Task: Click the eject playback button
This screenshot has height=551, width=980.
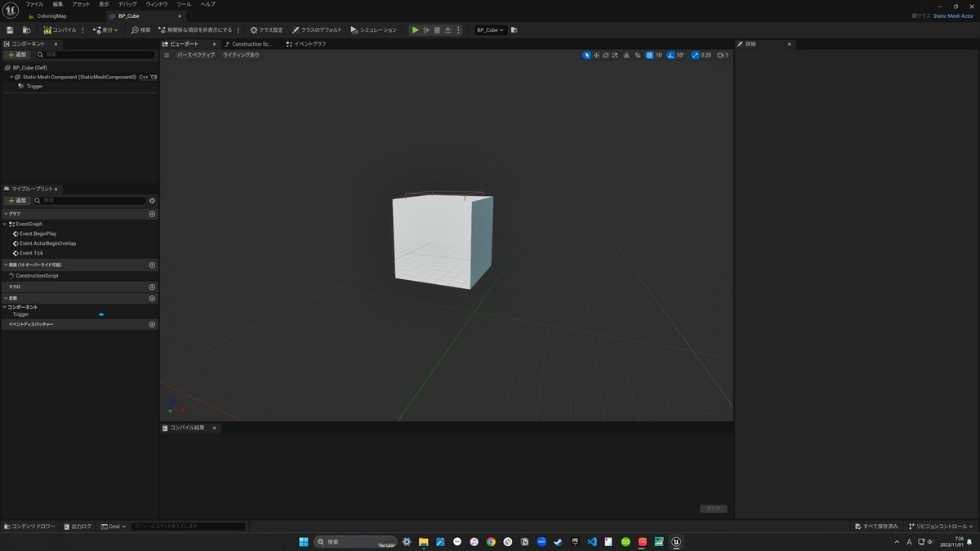Action: (x=448, y=30)
